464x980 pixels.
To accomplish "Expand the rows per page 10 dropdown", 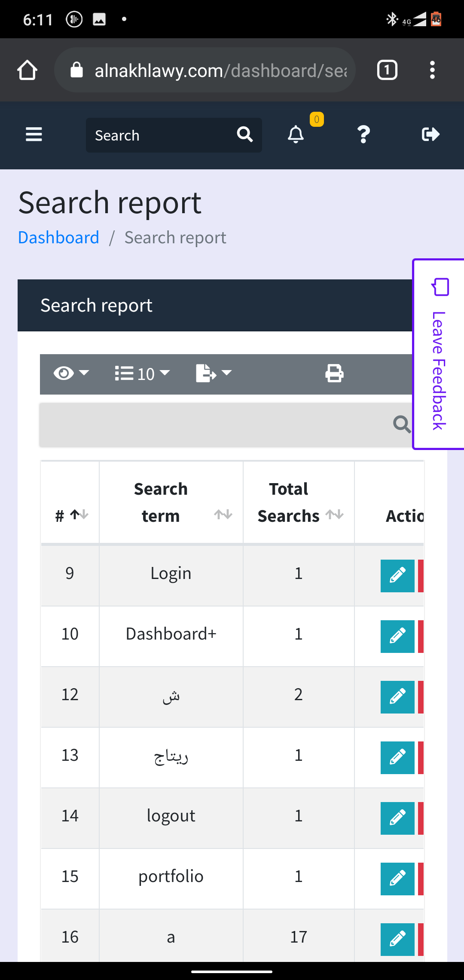I will click(x=142, y=374).
